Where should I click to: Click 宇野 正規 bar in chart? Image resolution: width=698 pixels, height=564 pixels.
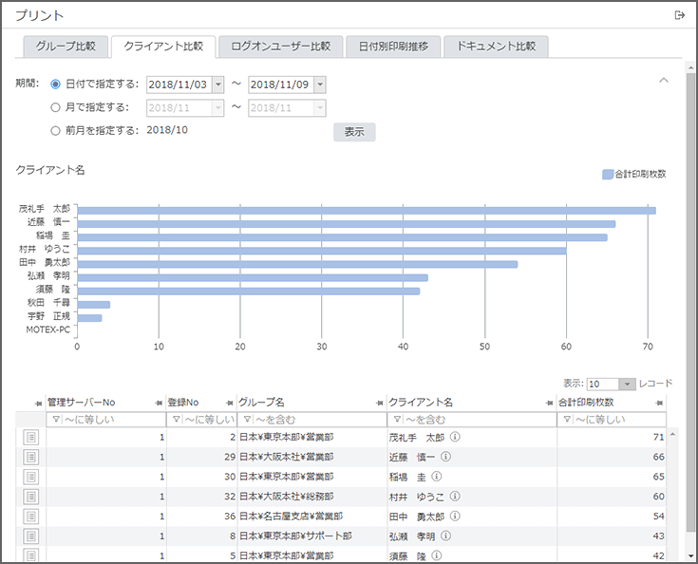click(x=89, y=318)
